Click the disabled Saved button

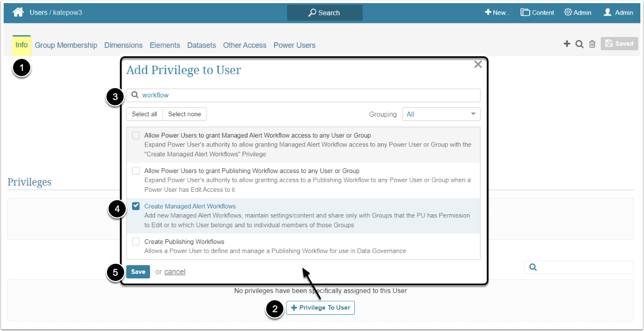[x=619, y=44]
